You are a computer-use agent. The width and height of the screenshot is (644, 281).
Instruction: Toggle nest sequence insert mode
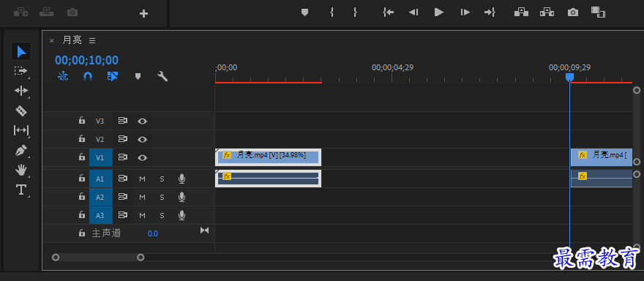63,76
